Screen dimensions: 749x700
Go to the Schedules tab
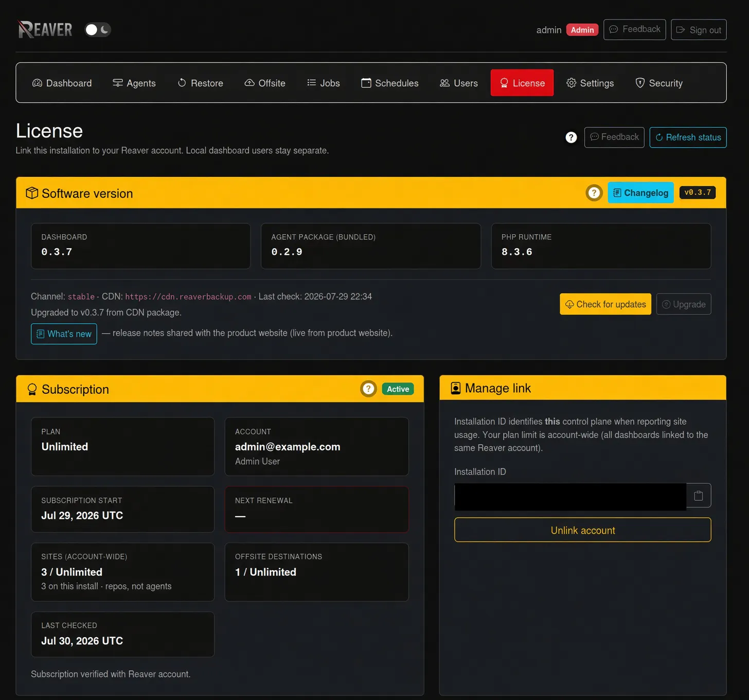[389, 83]
